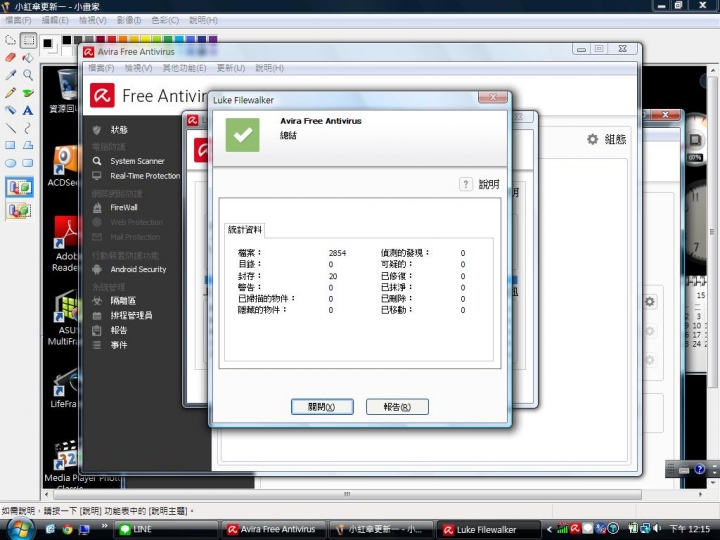Choose the curve tool in Paint

[x=28, y=128]
